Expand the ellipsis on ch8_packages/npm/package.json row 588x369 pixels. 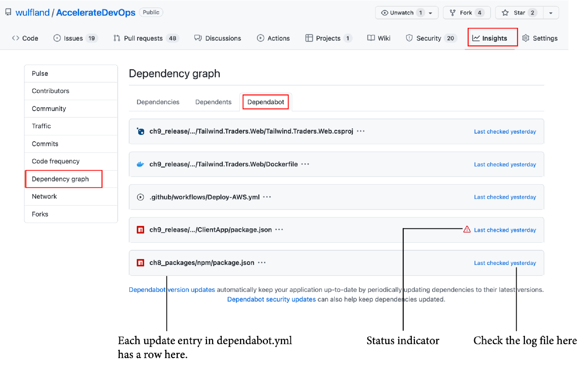262,263
